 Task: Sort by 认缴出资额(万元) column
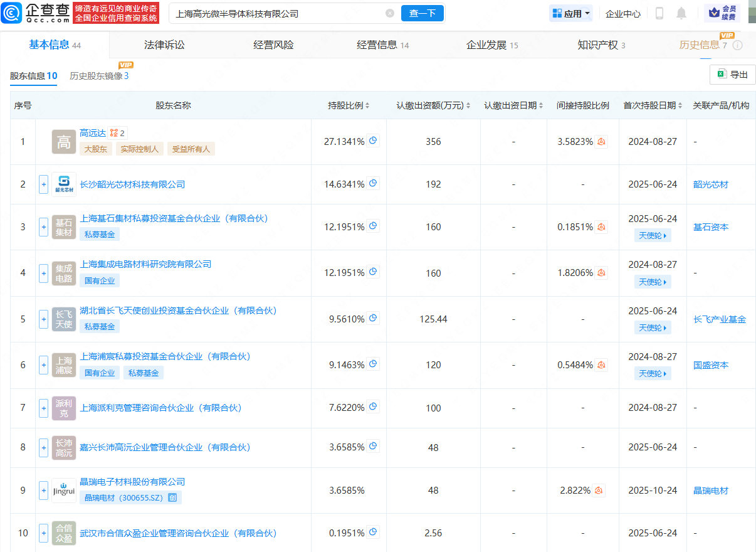pyautogui.click(x=433, y=105)
